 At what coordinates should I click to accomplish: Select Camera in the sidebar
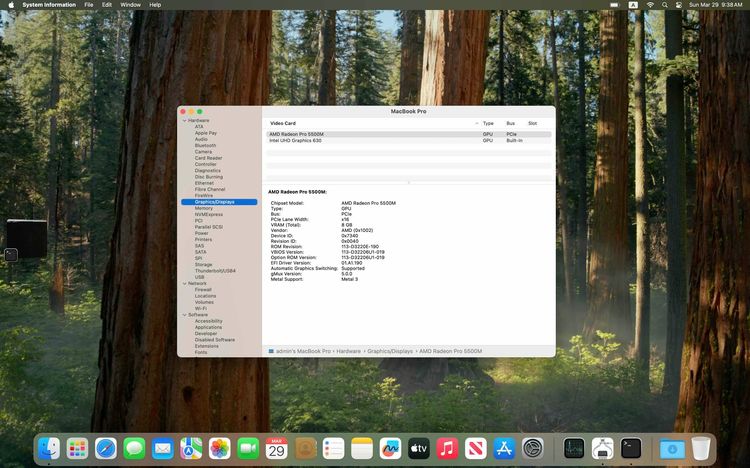pyautogui.click(x=203, y=152)
